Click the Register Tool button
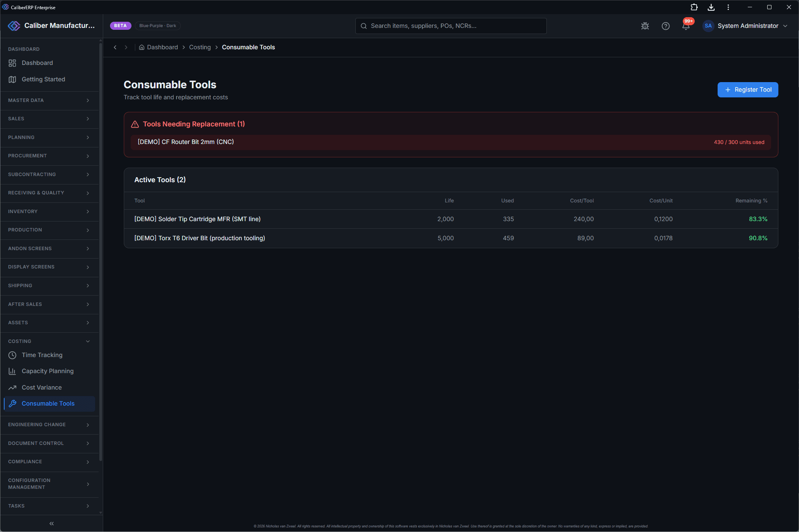Screen dimensions: 799x532 (x=748, y=90)
